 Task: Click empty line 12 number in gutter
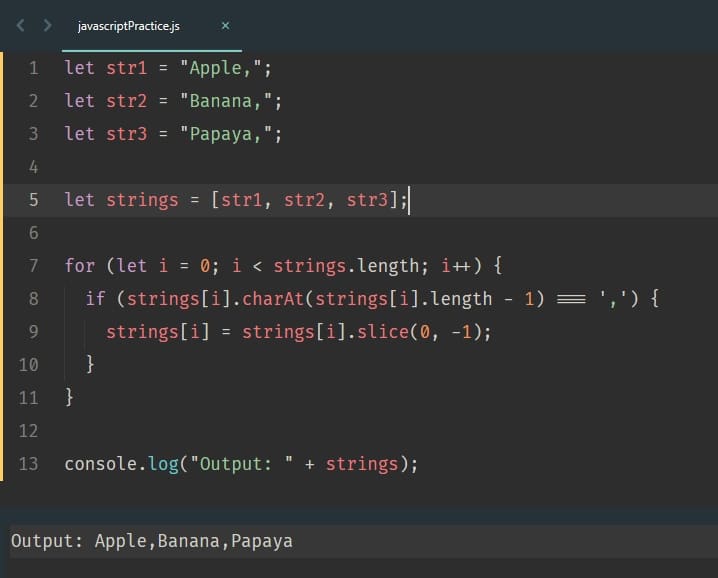pyautogui.click(x=28, y=431)
